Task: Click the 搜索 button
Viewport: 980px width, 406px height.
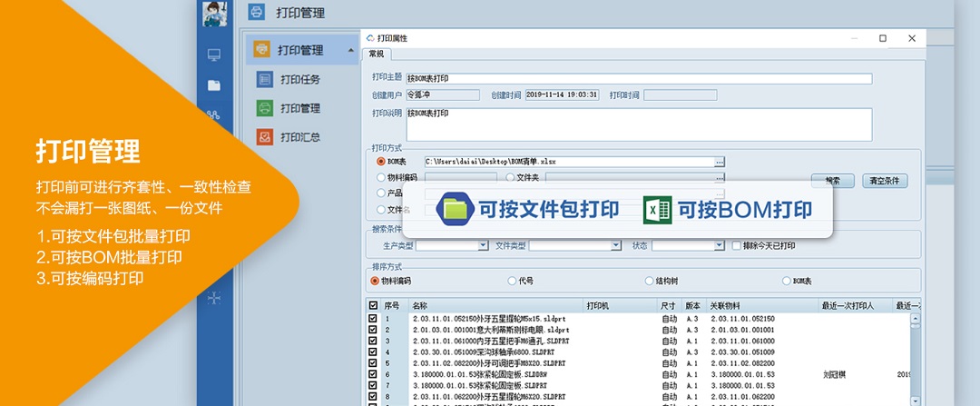Action: (832, 181)
